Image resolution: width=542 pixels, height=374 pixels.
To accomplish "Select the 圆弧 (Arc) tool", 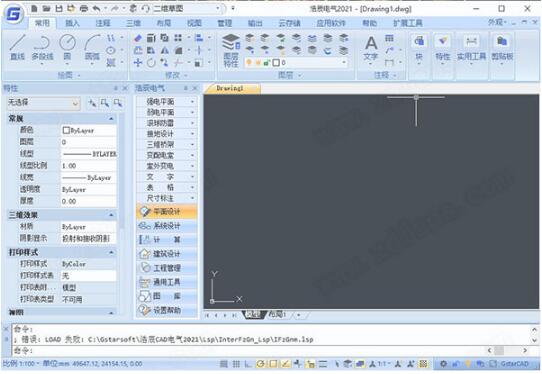I will point(92,48).
